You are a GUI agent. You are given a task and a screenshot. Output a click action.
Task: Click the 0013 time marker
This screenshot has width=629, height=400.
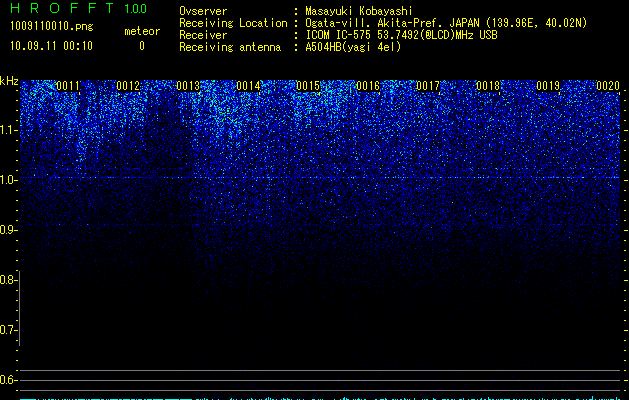click(188, 86)
